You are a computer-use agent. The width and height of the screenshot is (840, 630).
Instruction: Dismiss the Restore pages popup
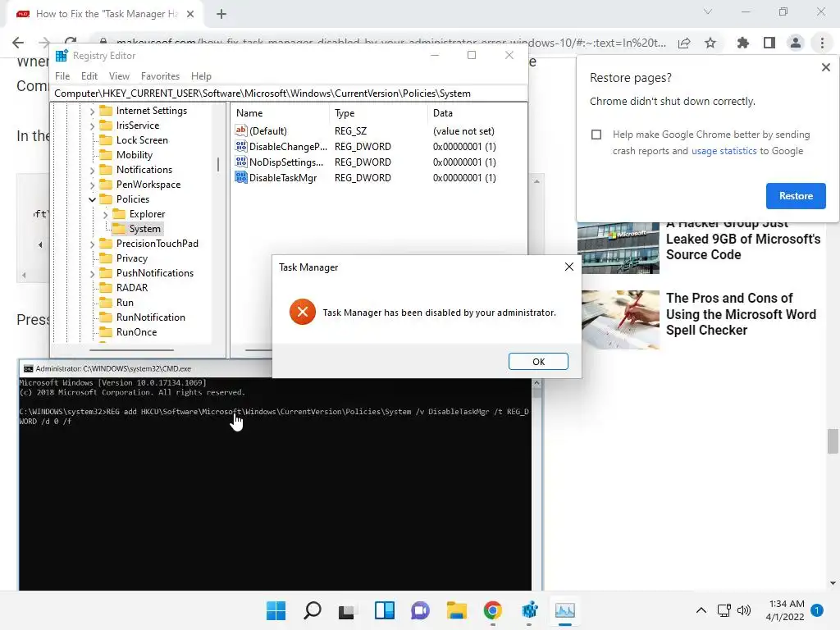825,67
